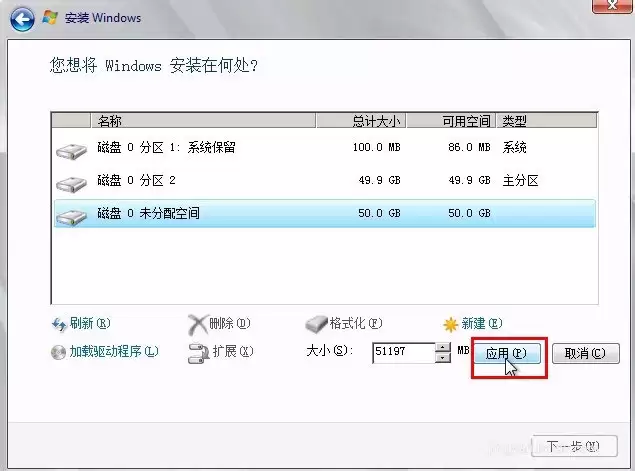The height and width of the screenshot is (471, 635).
Task: Click the format drive icon
Action: pyautogui.click(x=316, y=324)
